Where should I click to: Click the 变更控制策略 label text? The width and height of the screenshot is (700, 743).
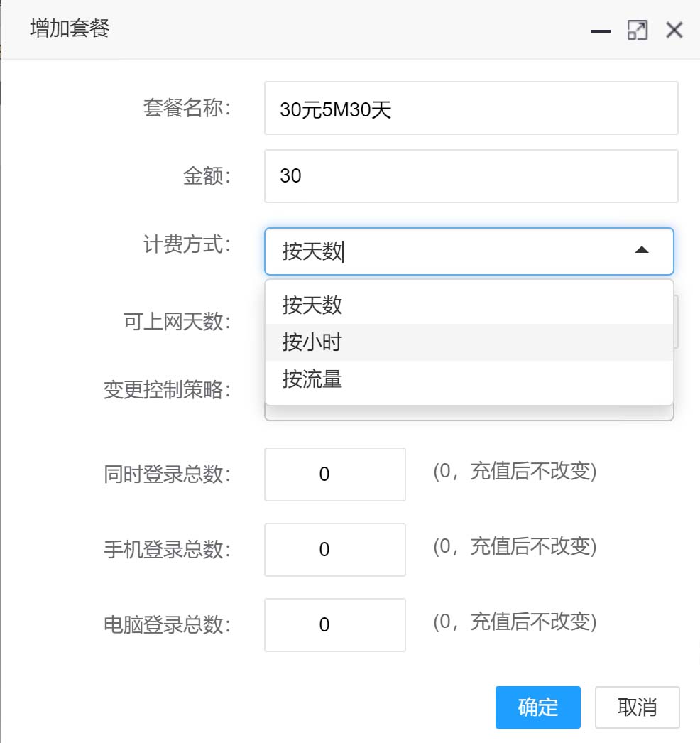tap(168, 390)
